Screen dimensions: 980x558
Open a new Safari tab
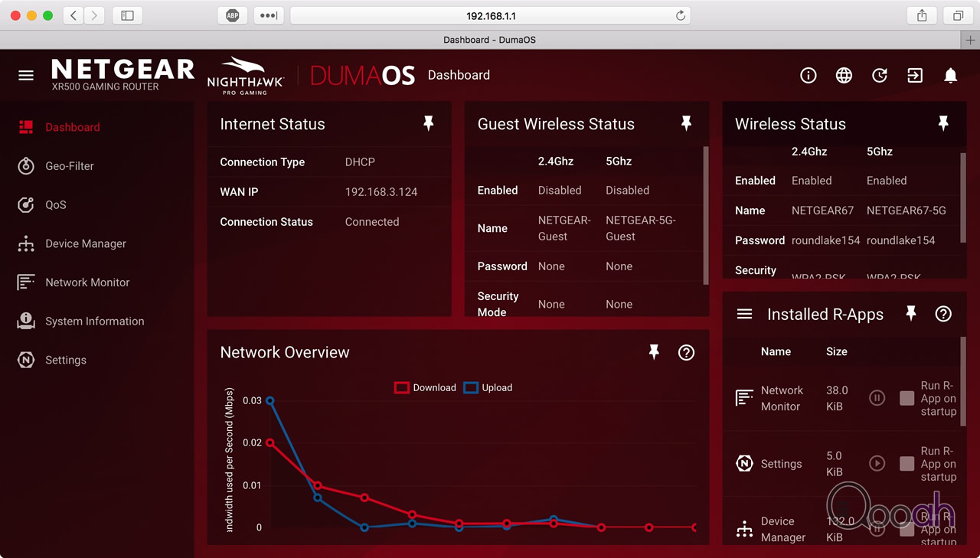970,40
